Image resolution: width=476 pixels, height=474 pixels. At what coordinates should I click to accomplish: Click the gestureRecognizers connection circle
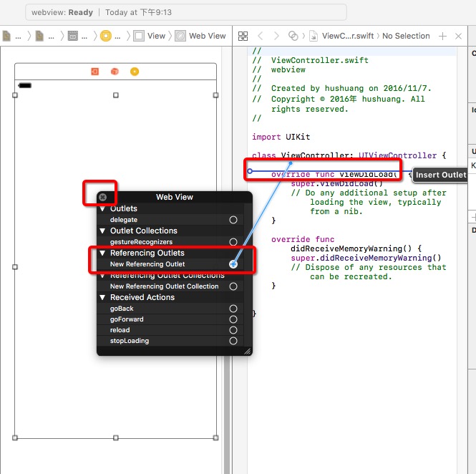233,242
